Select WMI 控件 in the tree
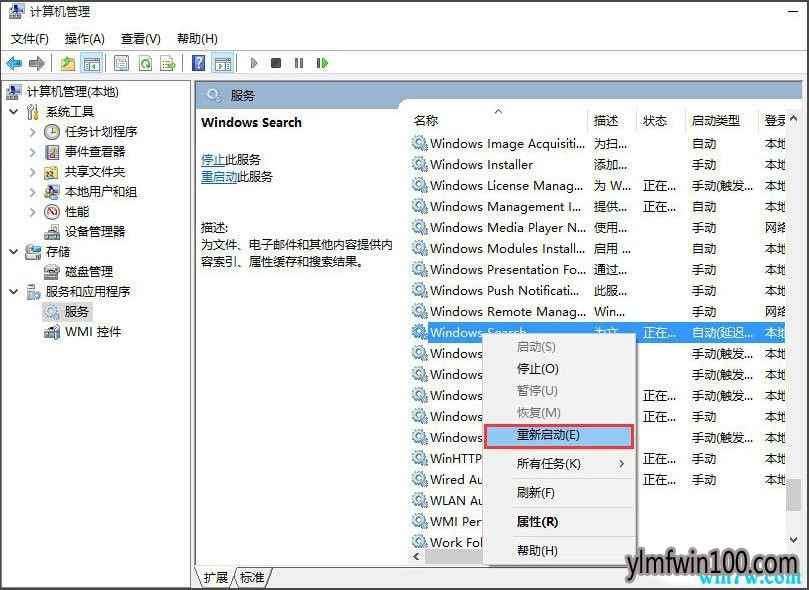This screenshot has width=809, height=590. point(93,332)
